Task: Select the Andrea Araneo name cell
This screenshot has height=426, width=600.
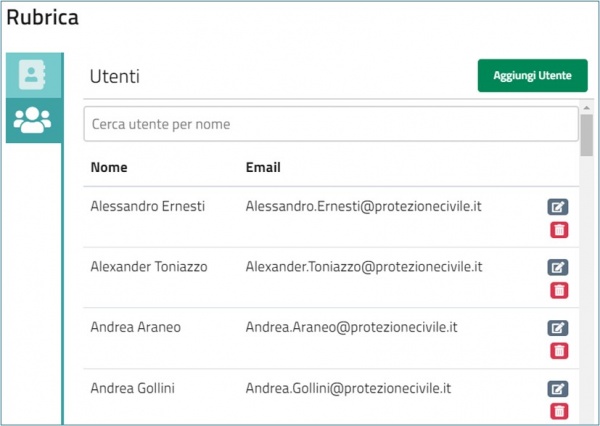Action: click(135, 327)
